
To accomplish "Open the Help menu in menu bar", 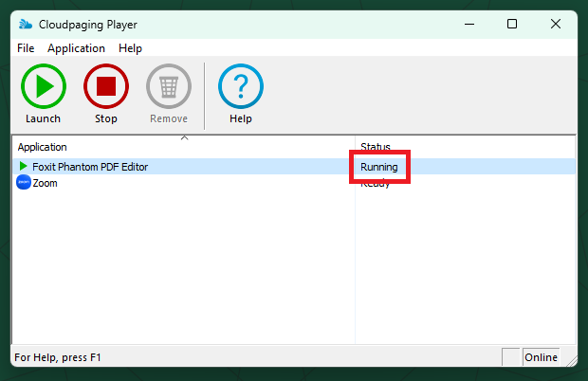I will pos(130,48).
